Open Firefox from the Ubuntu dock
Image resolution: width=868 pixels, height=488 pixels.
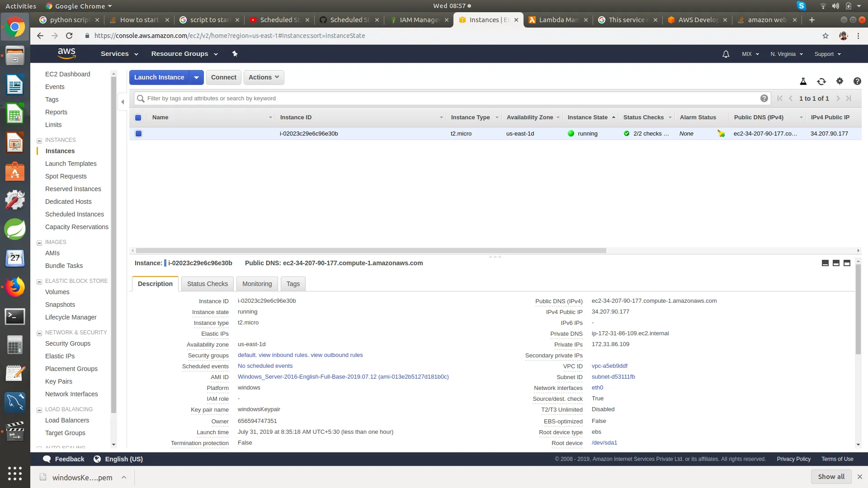[15, 287]
